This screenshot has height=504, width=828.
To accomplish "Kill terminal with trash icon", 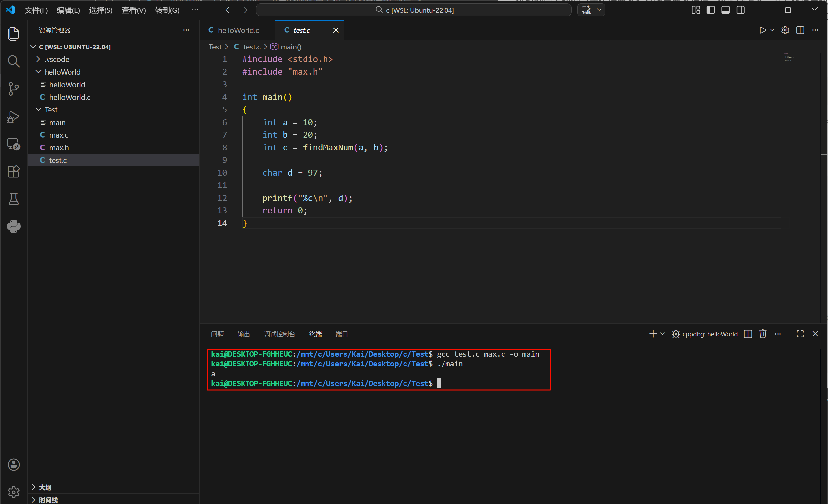I will (x=762, y=334).
